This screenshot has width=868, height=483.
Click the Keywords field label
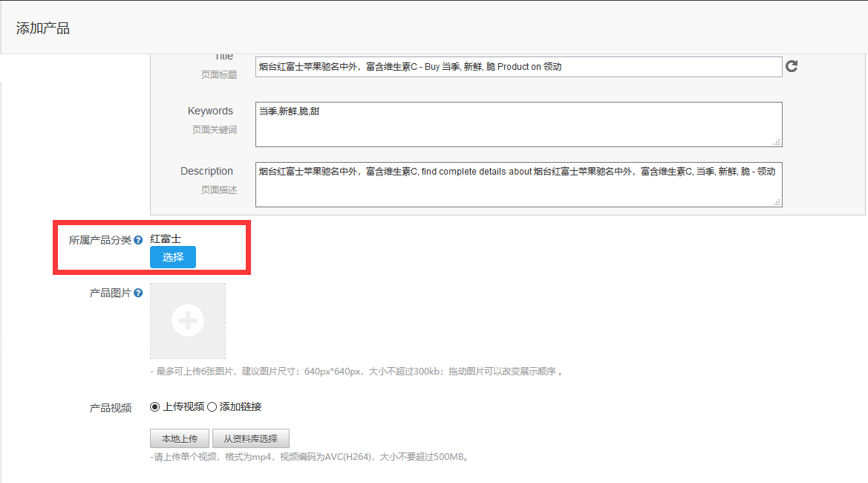[x=210, y=111]
